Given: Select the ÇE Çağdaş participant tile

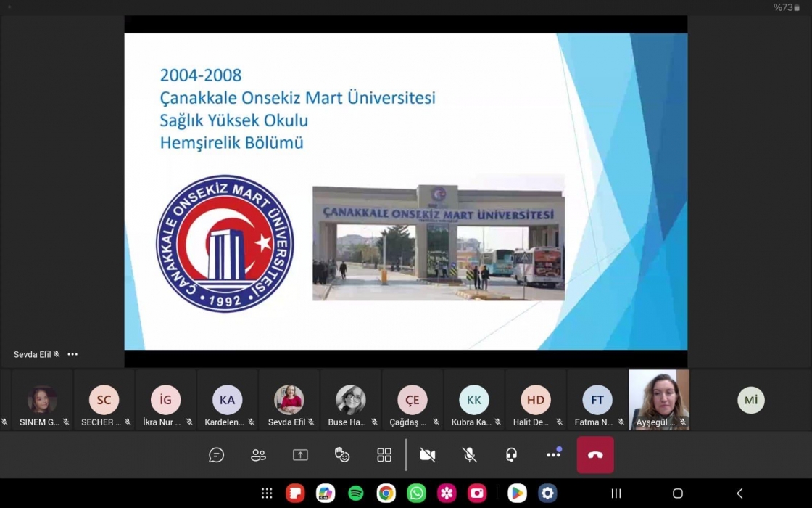Looking at the screenshot, I should [413, 400].
